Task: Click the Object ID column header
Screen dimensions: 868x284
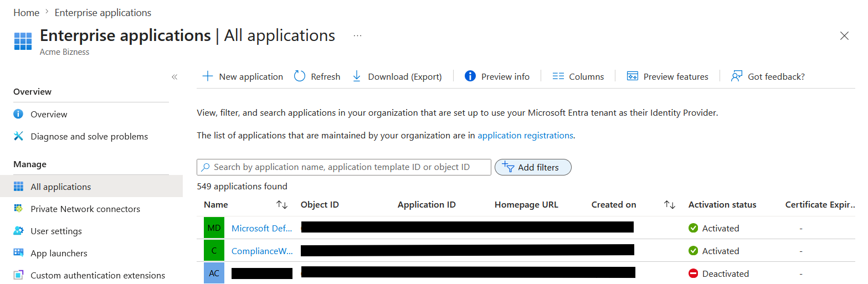Action: point(320,205)
